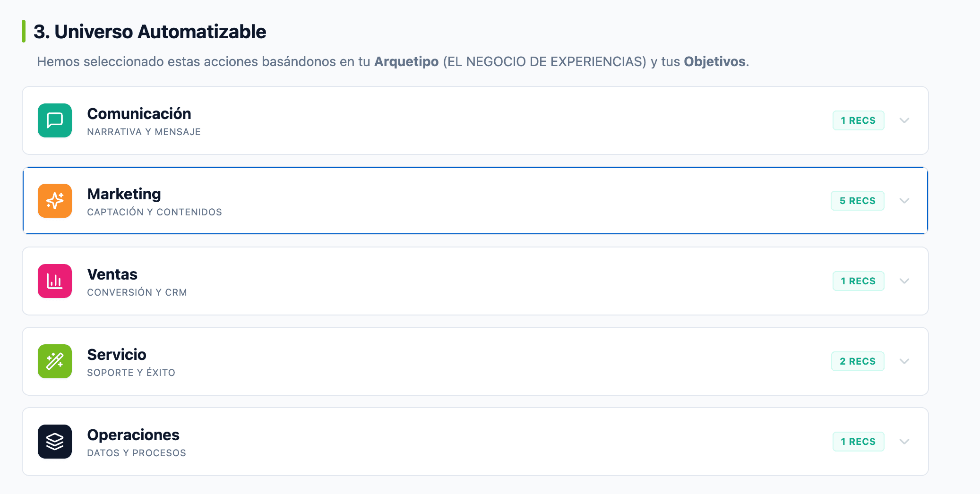
Task: Select the Ventas bar chart icon
Action: (54, 281)
